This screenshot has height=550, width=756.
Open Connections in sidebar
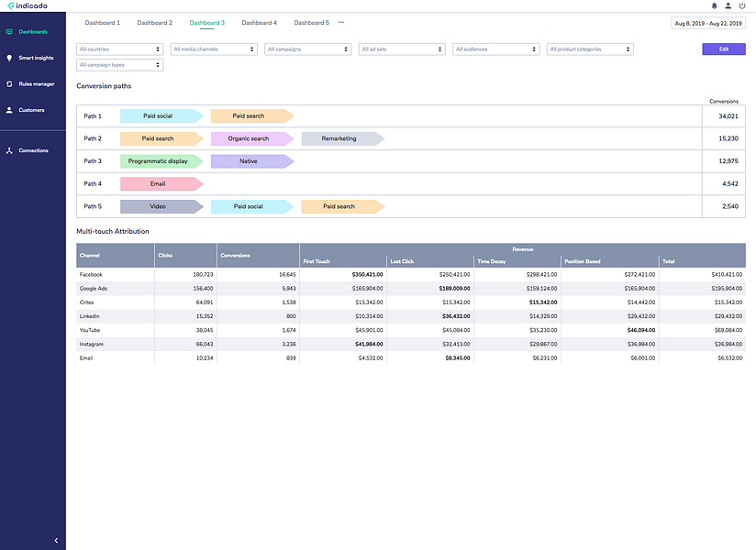33,150
